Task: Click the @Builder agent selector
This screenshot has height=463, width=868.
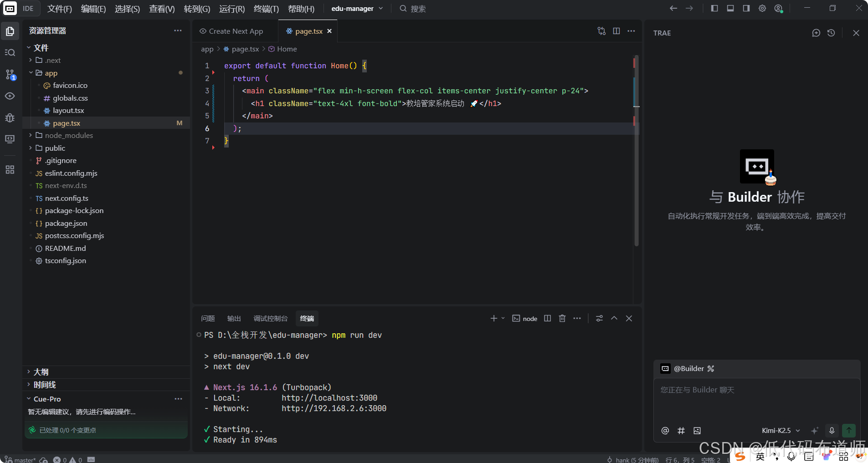Action: tap(688, 368)
